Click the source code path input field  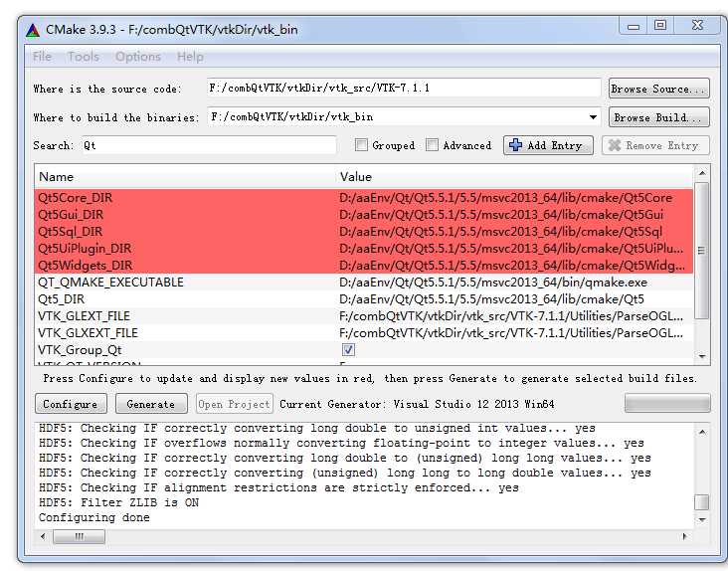(404, 88)
